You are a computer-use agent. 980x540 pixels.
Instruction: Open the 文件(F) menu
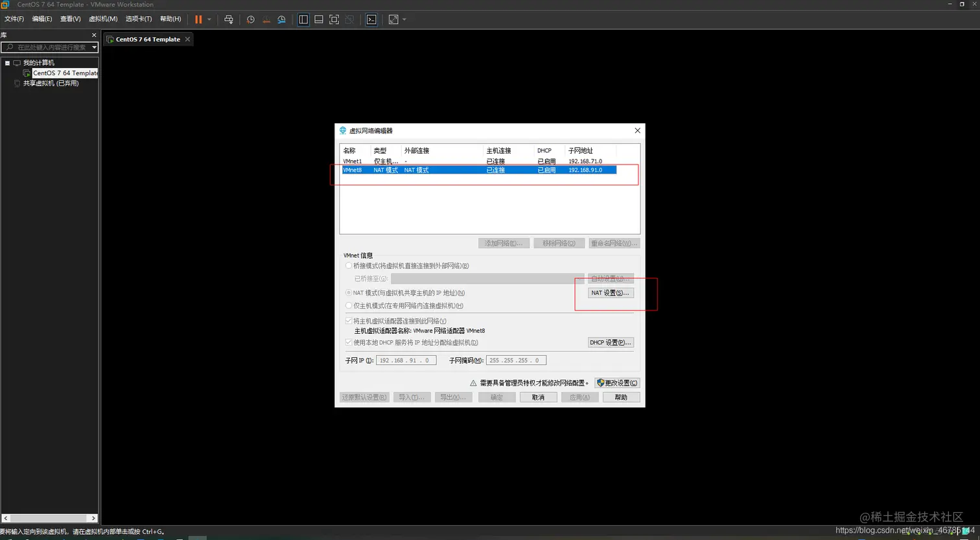tap(14, 19)
